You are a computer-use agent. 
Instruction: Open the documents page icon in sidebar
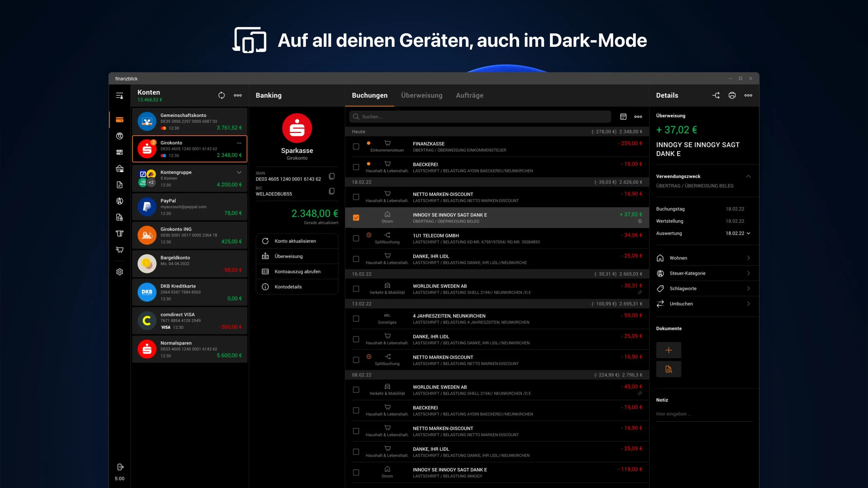(x=119, y=185)
